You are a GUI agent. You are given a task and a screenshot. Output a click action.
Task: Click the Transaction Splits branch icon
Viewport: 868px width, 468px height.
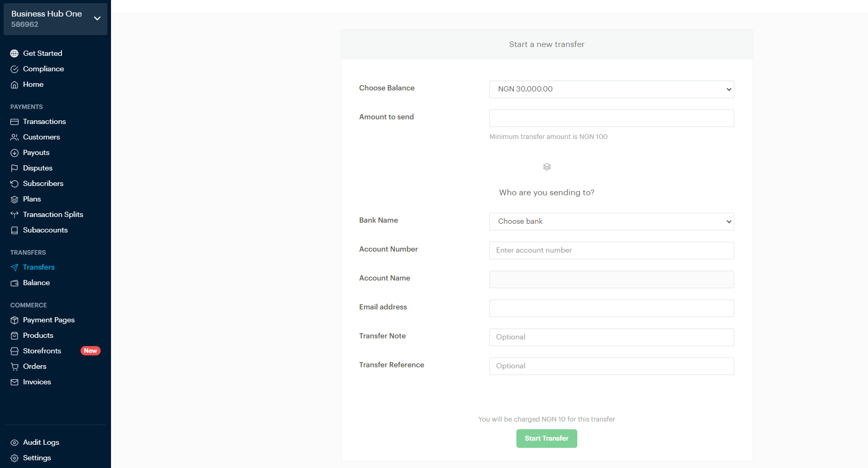[x=14, y=214]
